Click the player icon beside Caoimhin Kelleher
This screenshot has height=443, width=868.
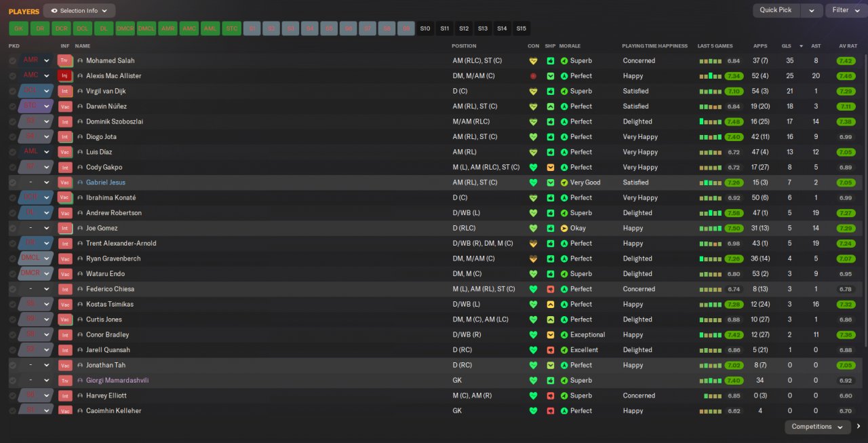point(80,411)
